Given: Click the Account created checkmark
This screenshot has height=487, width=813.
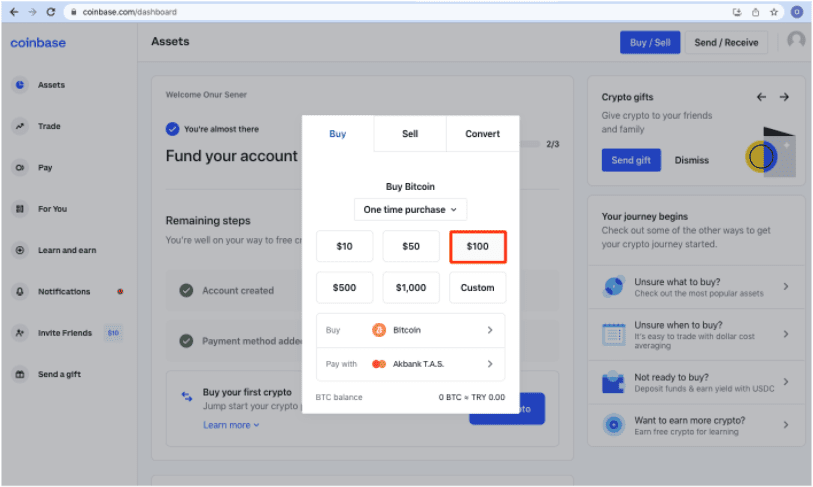Looking at the screenshot, I should point(186,290).
